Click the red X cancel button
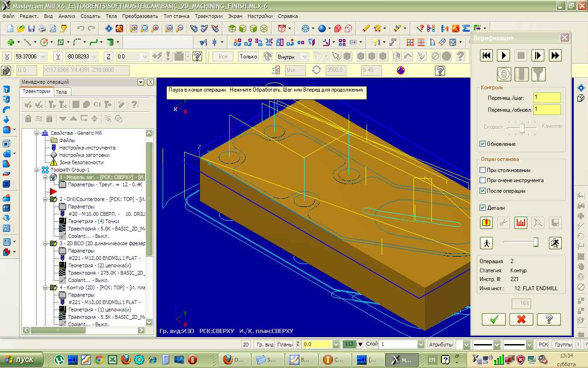The image size is (588, 368). click(521, 319)
